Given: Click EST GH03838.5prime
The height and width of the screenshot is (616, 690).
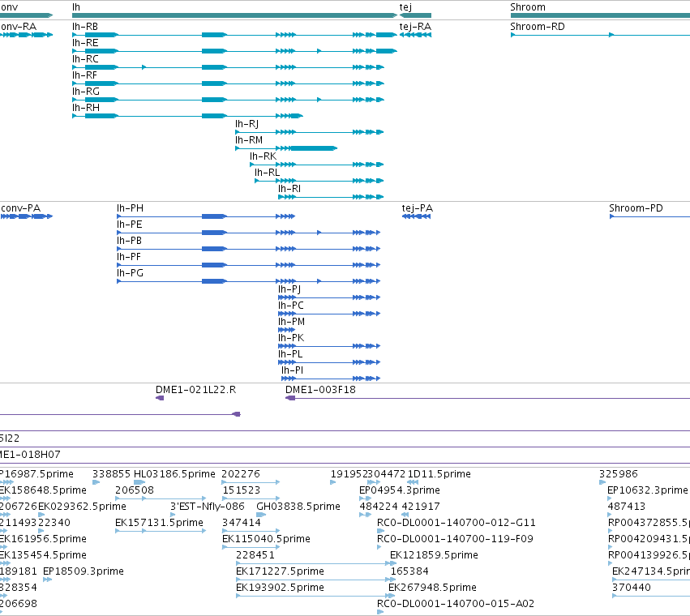Looking at the screenshot, I should (x=298, y=507).
